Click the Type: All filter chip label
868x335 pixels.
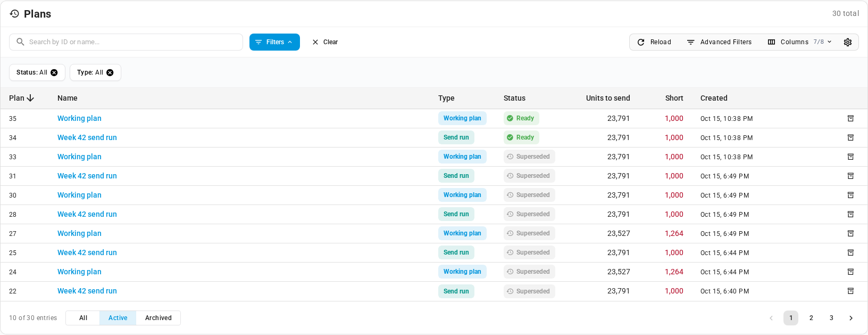point(90,72)
